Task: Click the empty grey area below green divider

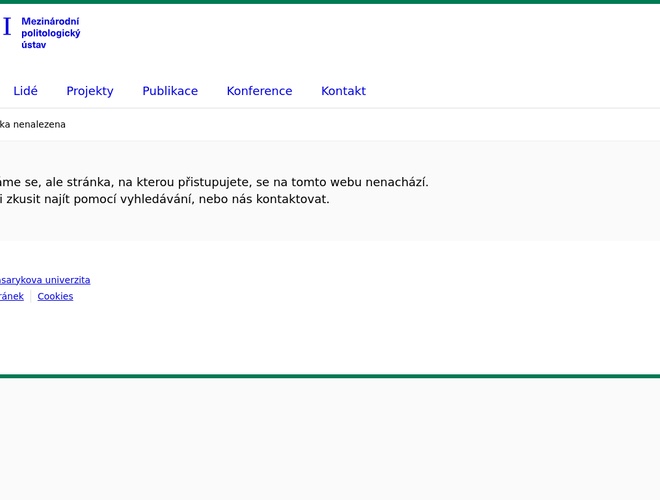Action: (x=330, y=440)
